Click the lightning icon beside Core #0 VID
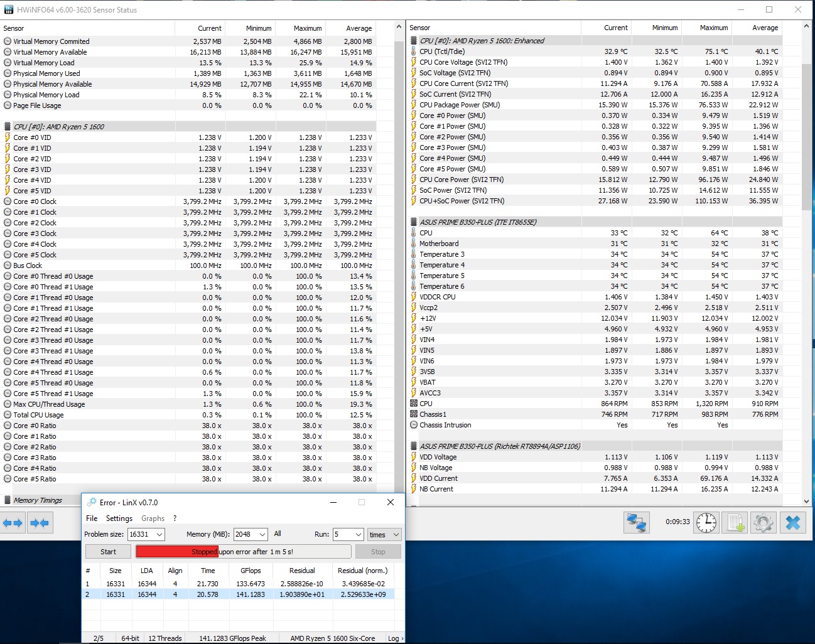The image size is (815, 644). (x=8, y=137)
